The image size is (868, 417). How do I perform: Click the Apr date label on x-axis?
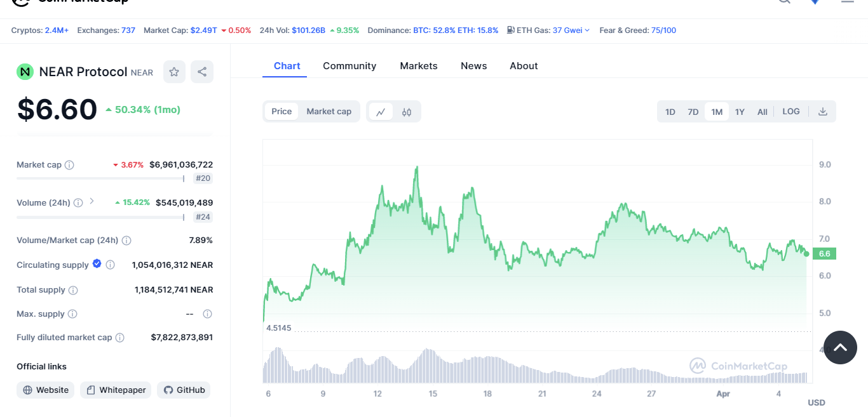[x=722, y=394]
